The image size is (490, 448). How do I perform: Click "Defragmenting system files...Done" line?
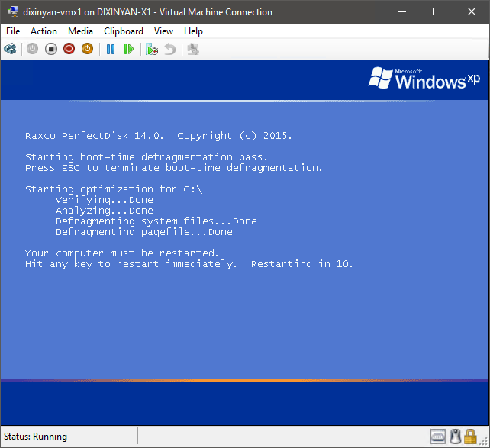point(156,221)
